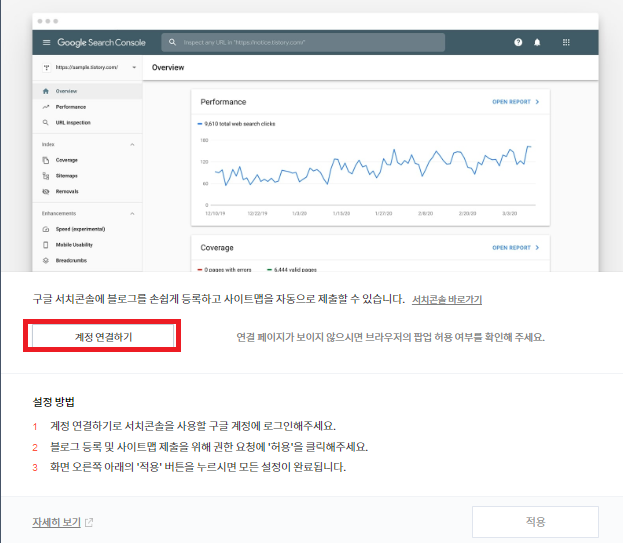Screen dimensions: 623x543
Task: Click chevron next to Coverage OPEN REPORT
Action: (537, 248)
